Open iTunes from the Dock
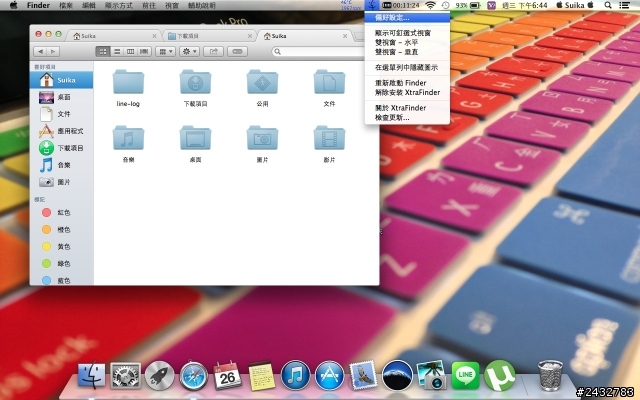This screenshot has height=400, width=640. tap(296, 375)
